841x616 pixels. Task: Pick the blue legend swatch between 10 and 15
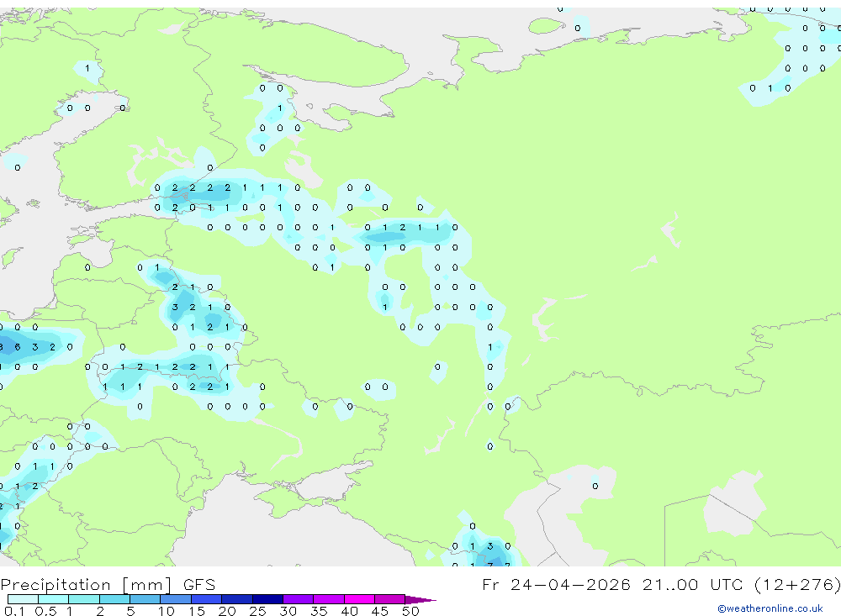(176, 599)
